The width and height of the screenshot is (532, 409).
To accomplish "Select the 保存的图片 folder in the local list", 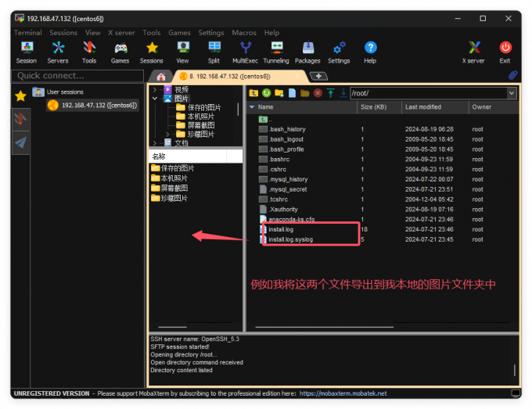I will click(173, 168).
